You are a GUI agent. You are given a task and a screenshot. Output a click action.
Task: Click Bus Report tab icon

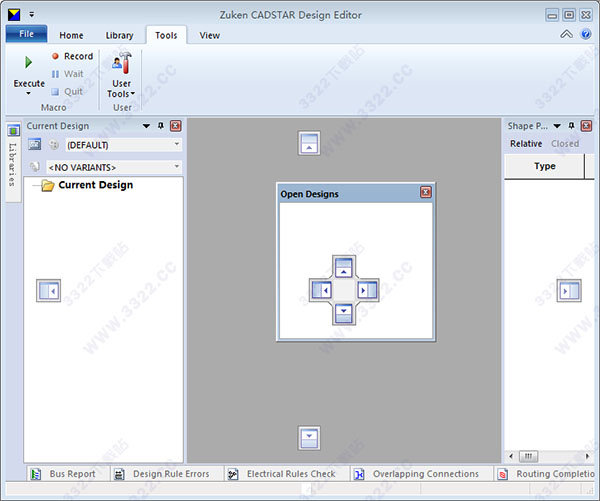[36, 474]
